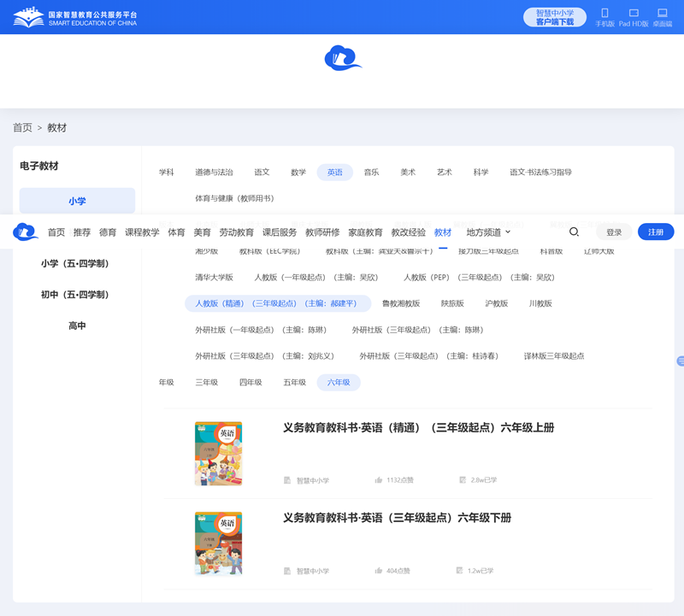This screenshot has height=616, width=684.
Task: Expand the 地方频道 dropdown menu
Action: (488, 232)
